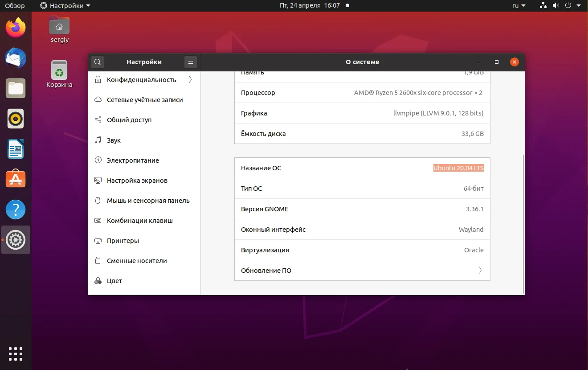Viewport: 588px width, 370px height.
Task: Click the printer icon in sidebar
Action: (x=98, y=241)
